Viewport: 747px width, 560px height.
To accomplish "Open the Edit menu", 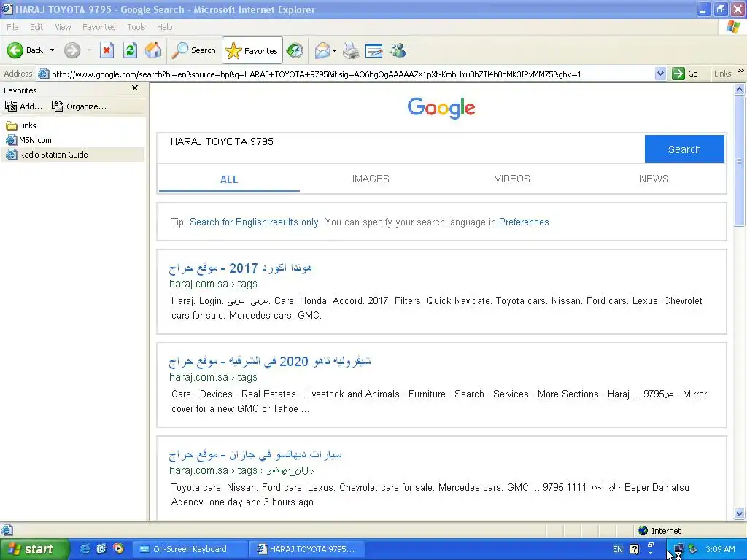I will (x=36, y=27).
